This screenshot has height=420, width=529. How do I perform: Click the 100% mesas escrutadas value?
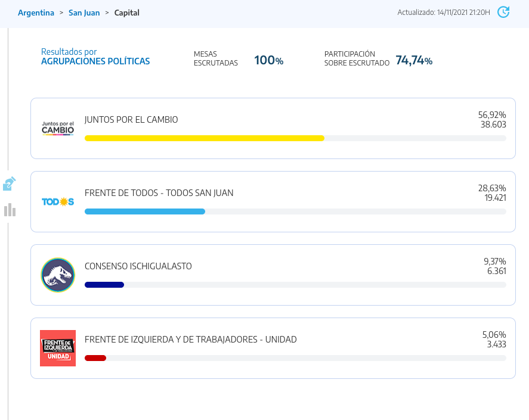pyautogui.click(x=268, y=60)
